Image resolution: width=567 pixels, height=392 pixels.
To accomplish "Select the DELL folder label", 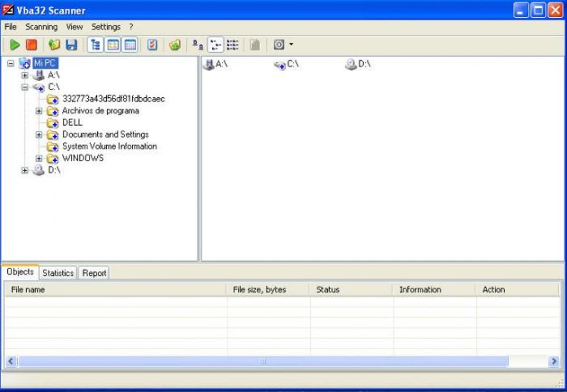I will tap(72, 122).
